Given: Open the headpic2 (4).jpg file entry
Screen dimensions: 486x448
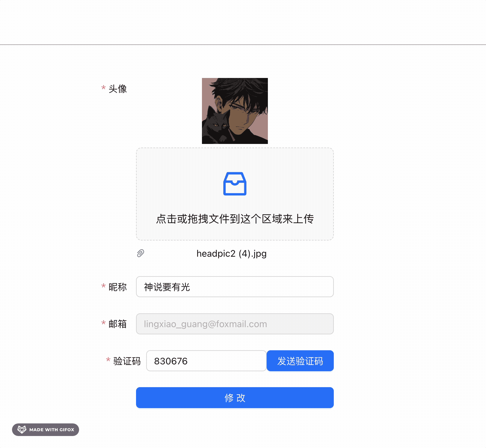Looking at the screenshot, I should click(x=231, y=254).
